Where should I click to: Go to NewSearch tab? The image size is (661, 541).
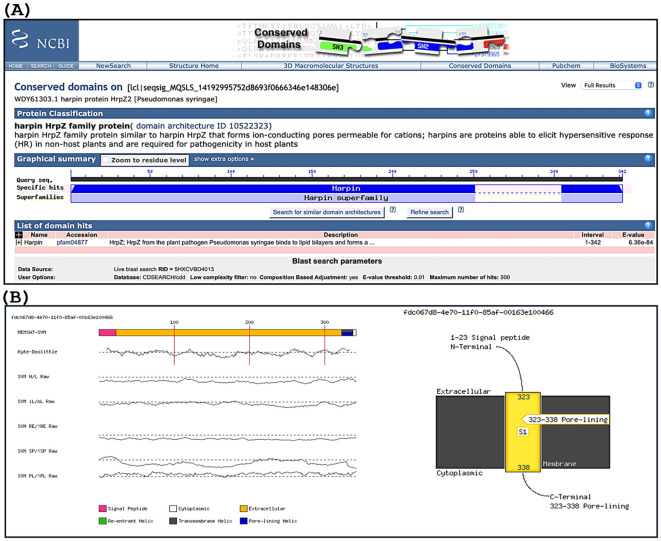click(113, 66)
